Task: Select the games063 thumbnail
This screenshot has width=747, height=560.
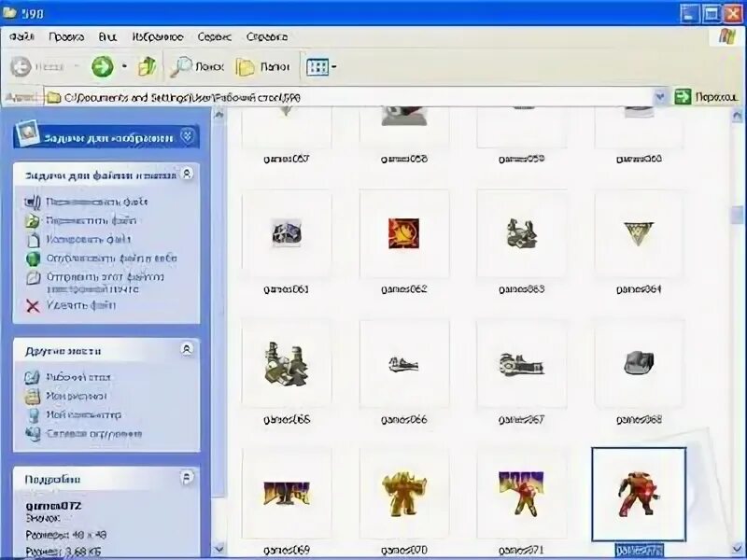Action: tap(522, 233)
